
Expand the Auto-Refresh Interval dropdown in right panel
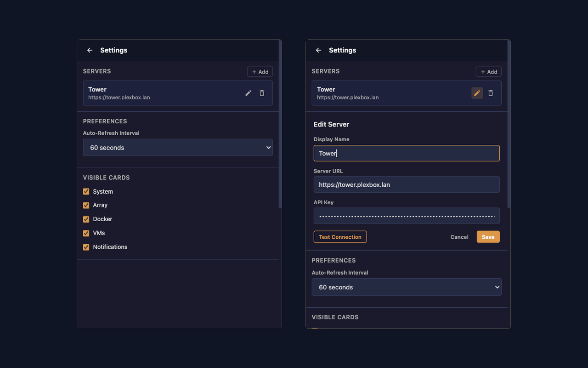tap(407, 287)
